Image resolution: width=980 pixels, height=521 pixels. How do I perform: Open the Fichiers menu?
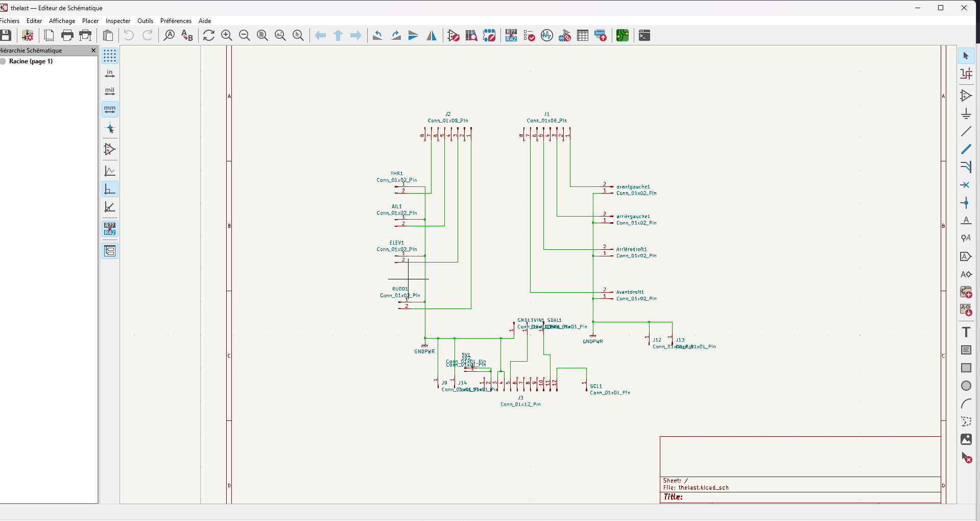click(10, 21)
